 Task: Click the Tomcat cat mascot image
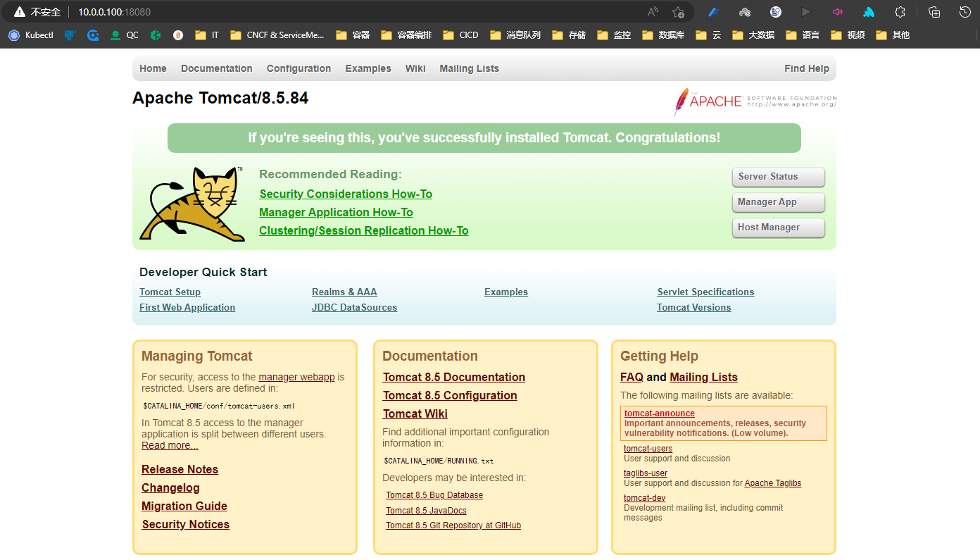click(x=192, y=204)
